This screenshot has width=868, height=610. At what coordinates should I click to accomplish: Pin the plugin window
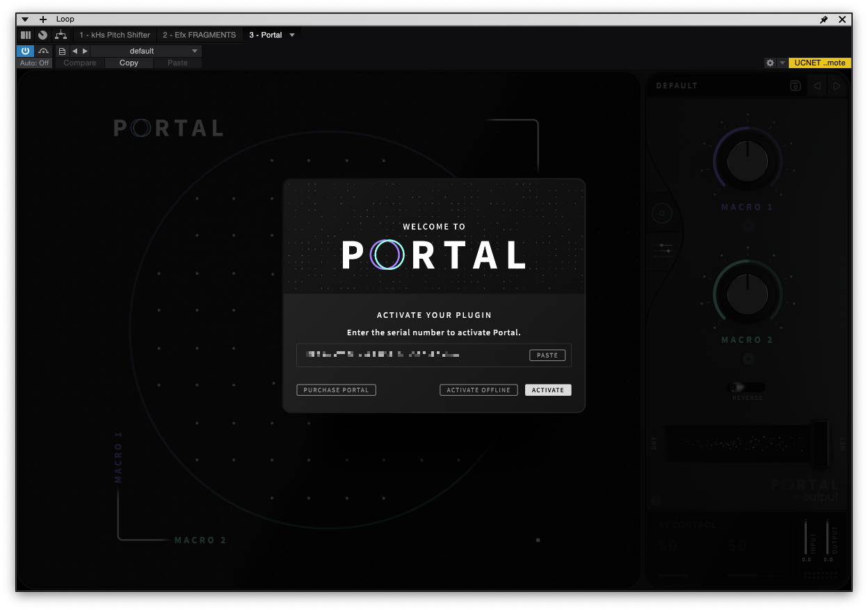coord(824,19)
